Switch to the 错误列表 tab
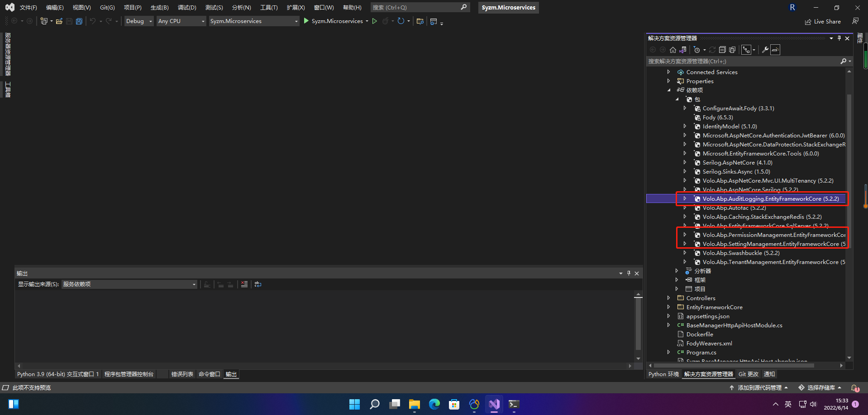This screenshot has height=415, width=868. [182, 374]
